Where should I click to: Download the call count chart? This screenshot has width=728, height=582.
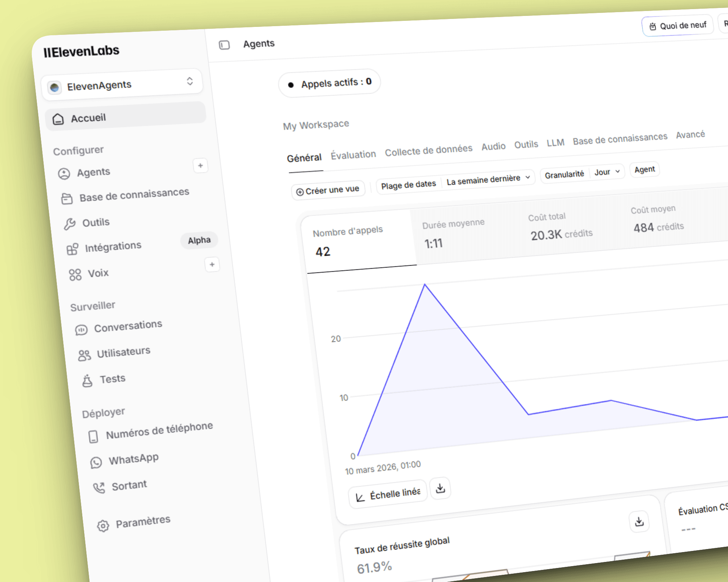[440, 488]
